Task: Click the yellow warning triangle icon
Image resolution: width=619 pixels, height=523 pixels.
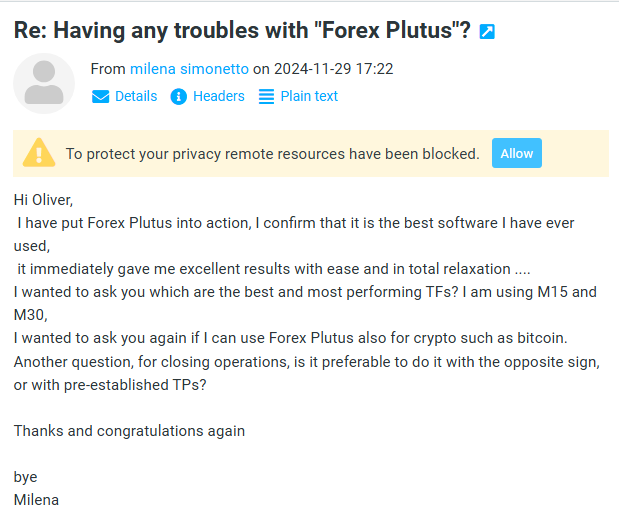Action: click(39, 153)
